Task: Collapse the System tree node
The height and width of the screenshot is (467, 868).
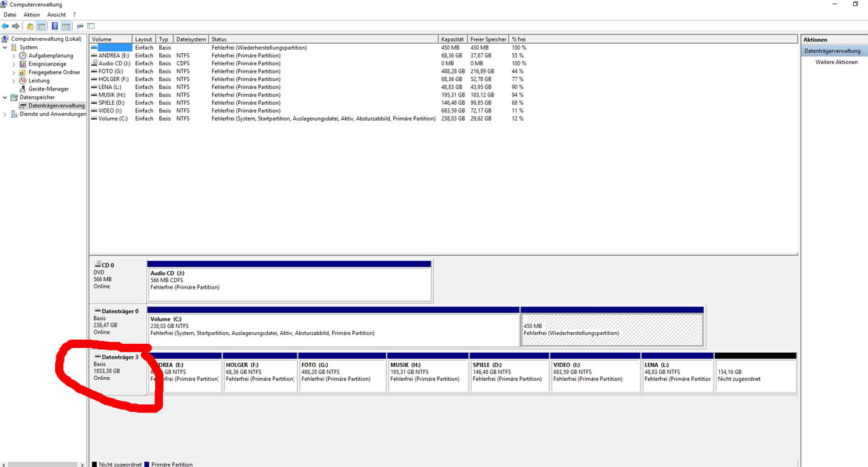Action: [5, 47]
